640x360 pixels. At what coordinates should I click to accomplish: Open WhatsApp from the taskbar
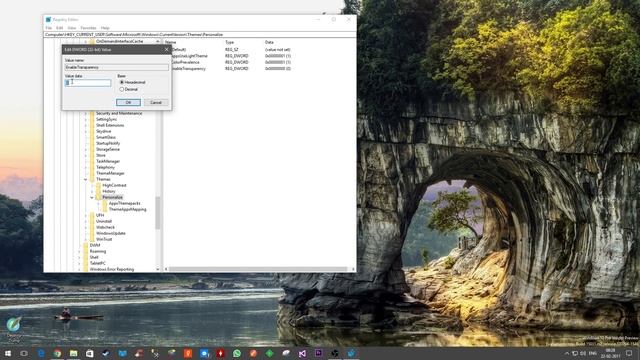(x=237, y=353)
